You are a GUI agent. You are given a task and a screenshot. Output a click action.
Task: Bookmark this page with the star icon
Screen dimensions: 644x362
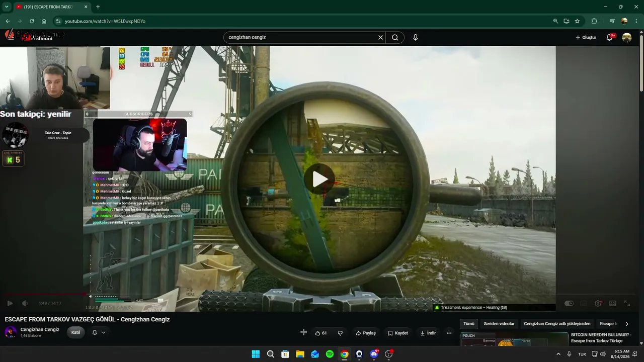point(577,21)
